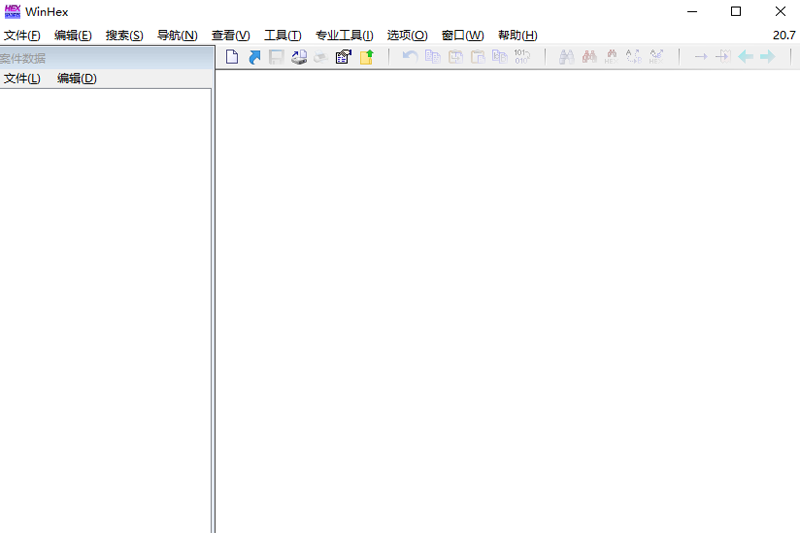This screenshot has height=533, width=800.
Task: Open the disk icon in toolbar
Action: [x=299, y=57]
